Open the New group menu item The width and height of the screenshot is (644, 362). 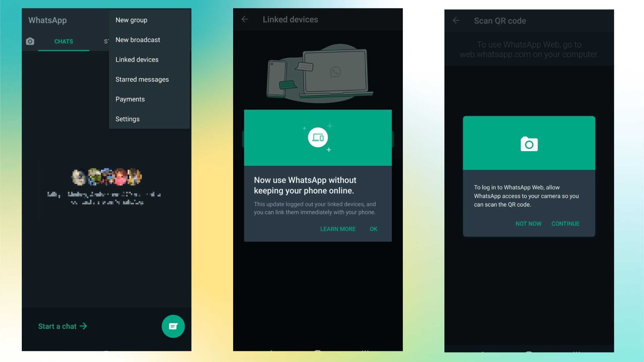(x=131, y=20)
